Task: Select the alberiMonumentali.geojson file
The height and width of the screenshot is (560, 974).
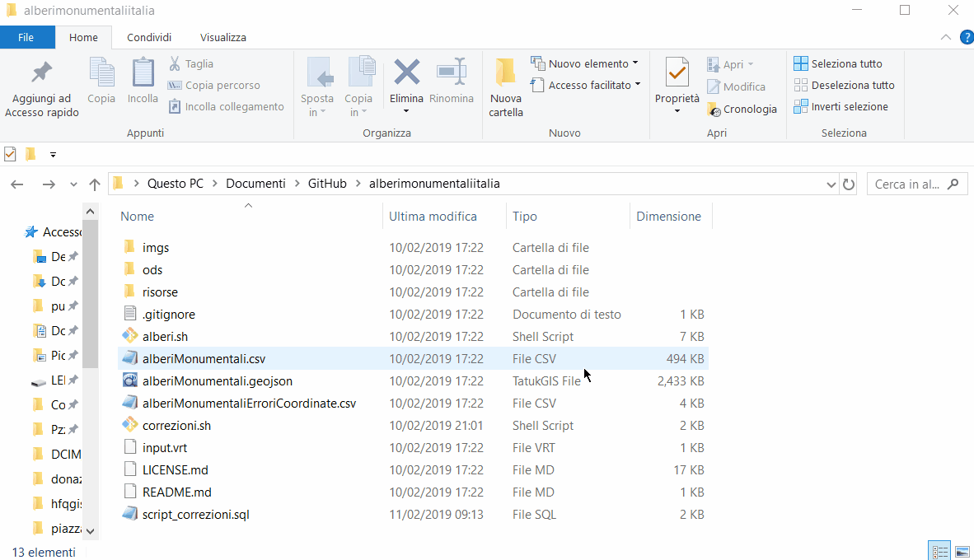Action: click(217, 381)
